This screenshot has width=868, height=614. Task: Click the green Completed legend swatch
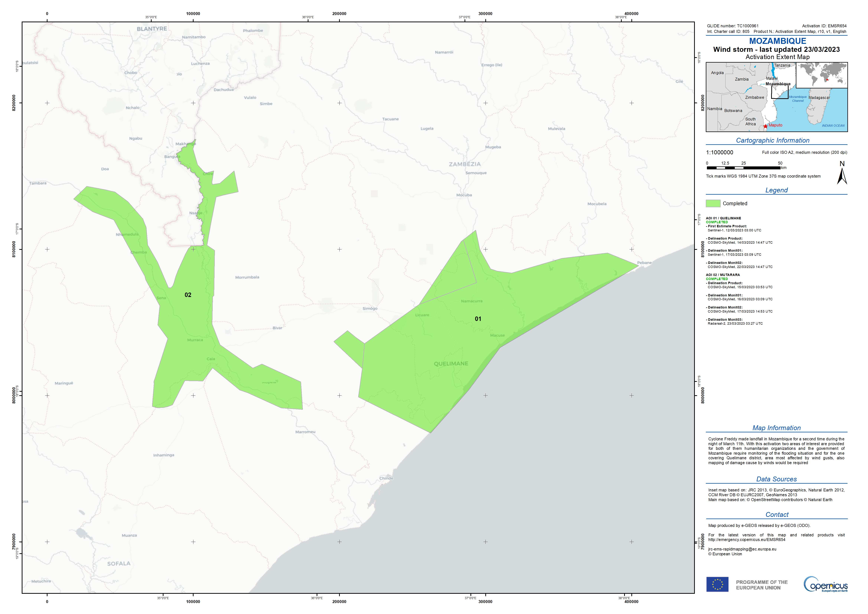[x=713, y=204]
